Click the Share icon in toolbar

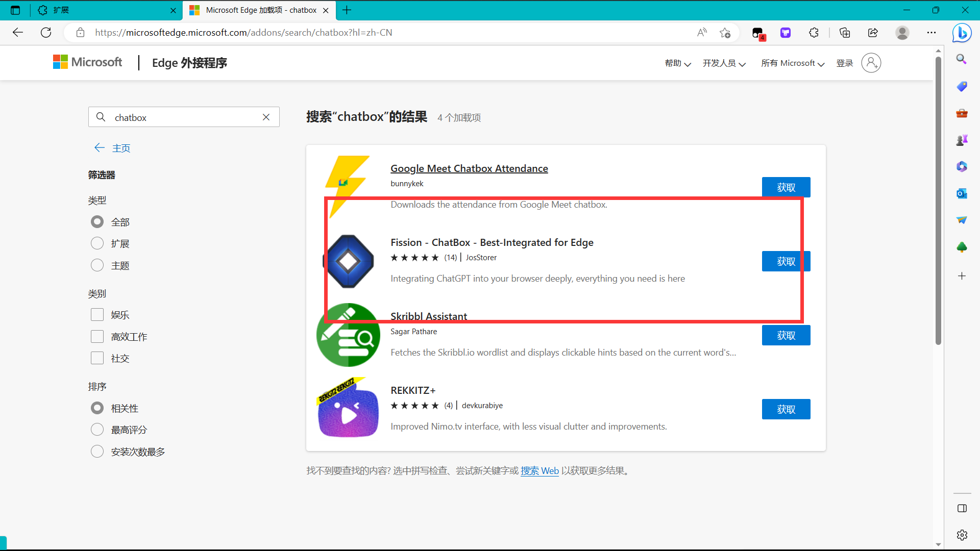(x=873, y=33)
